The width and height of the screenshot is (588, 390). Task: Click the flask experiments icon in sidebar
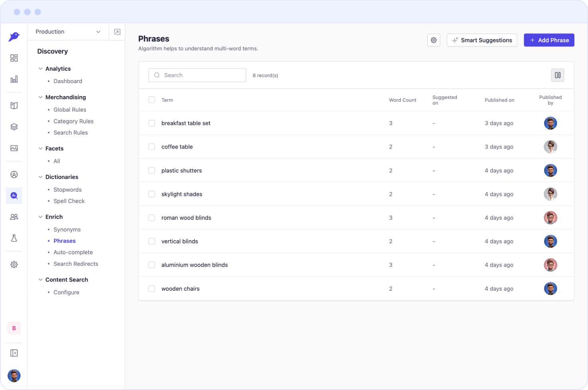pyautogui.click(x=14, y=238)
